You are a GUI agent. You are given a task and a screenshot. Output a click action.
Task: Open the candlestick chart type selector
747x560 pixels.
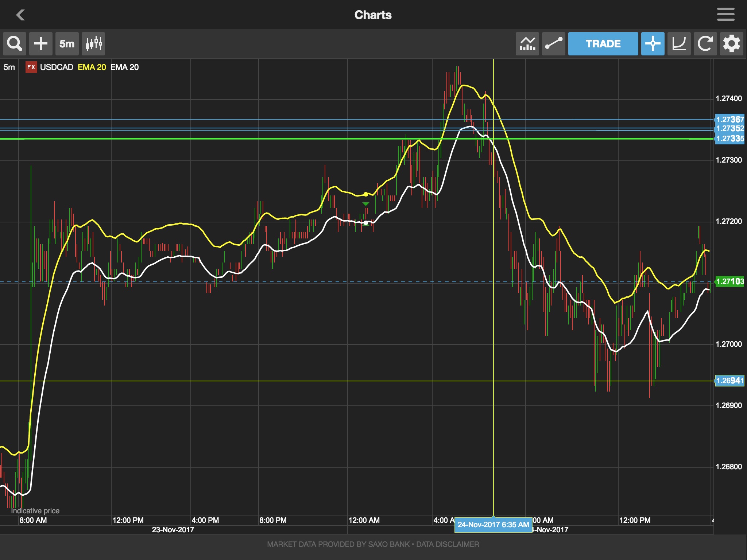94,44
